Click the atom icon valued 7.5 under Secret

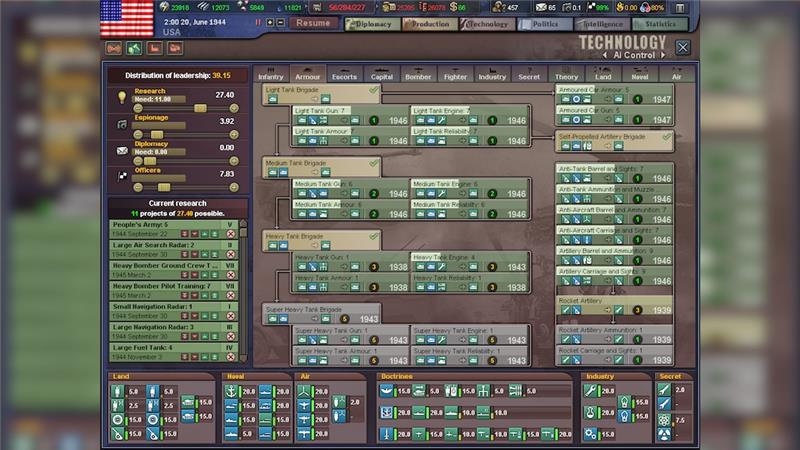coord(664,420)
